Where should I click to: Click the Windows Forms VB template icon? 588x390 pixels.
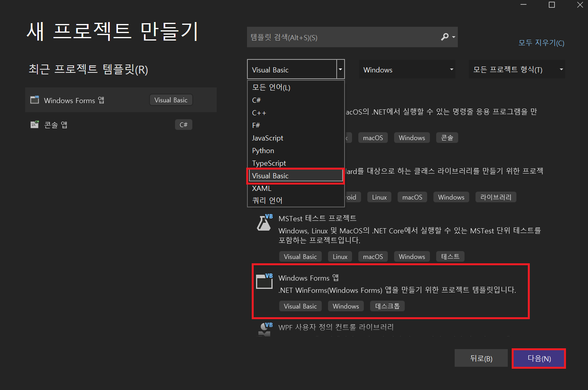[x=265, y=281]
